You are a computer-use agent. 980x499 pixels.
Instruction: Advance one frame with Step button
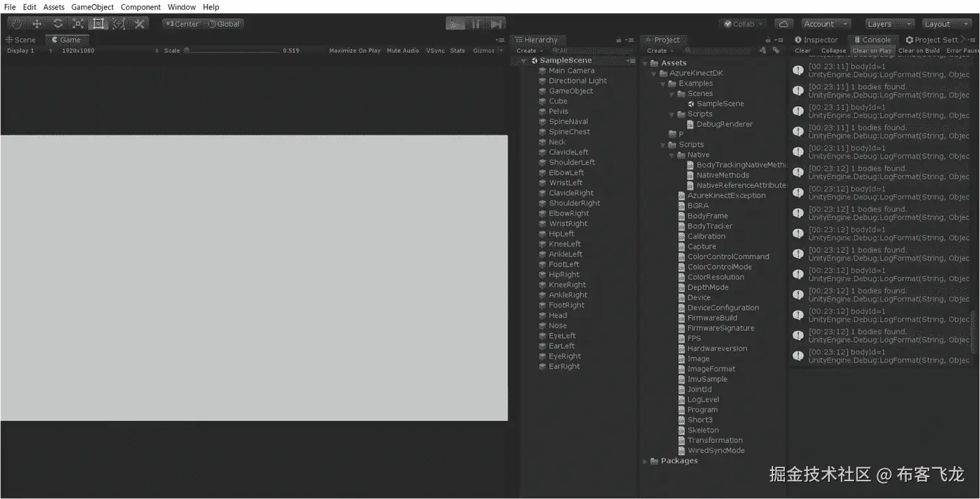(496, 24)
